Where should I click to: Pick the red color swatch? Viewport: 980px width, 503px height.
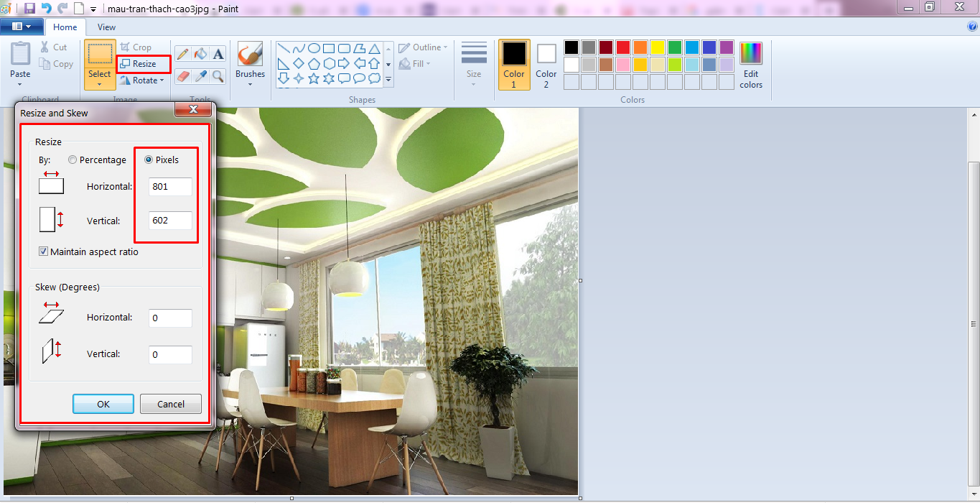coord(622,47)
